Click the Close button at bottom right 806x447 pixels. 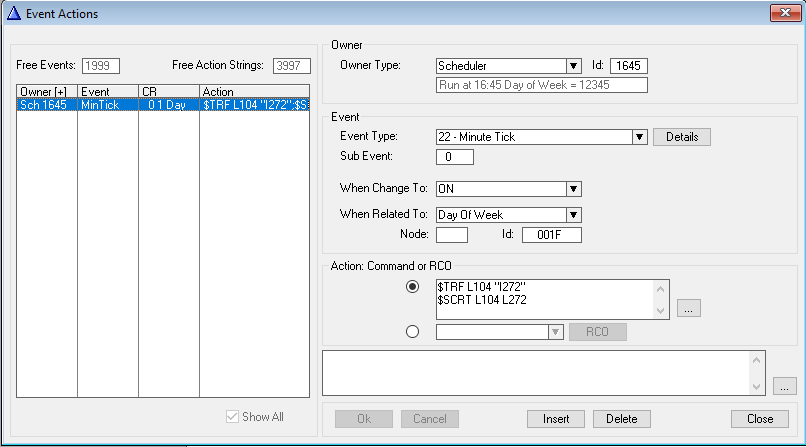click(x=760, y=419)
